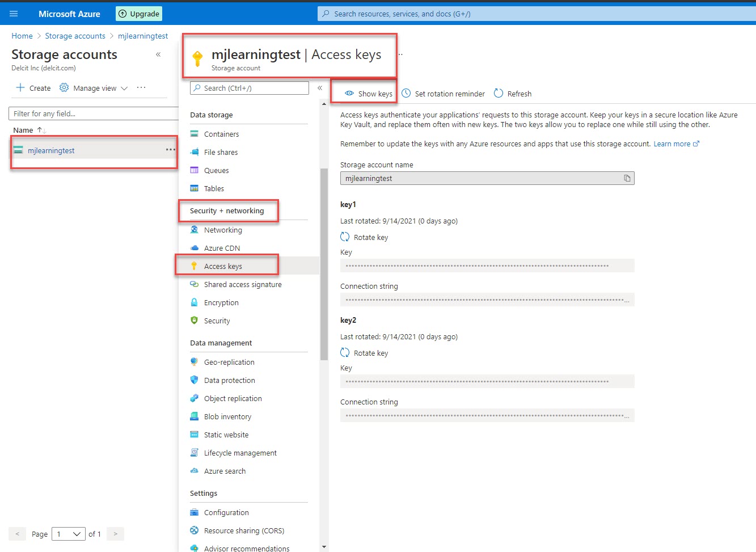The image size is (756, 552).
Task: Open the page number selector dropdown
Action: (68, 534)
